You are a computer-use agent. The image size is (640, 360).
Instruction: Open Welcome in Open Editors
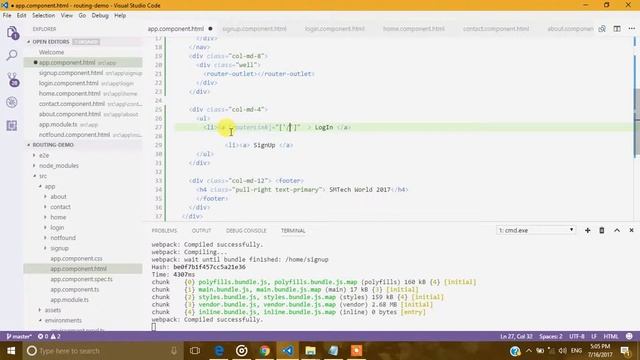[x=51, y=52]
